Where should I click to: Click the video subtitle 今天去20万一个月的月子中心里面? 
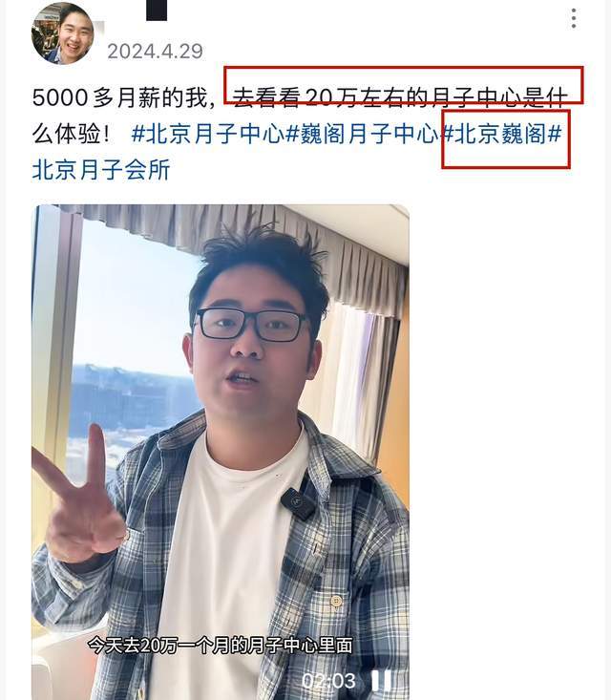[220, 646]
